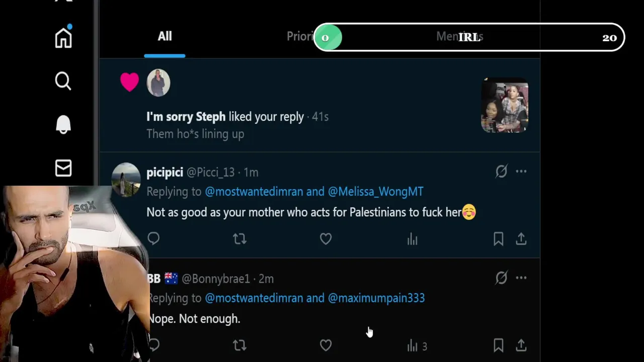This screenshot has width=644, height=362.
Task: Bookmark picipici's reply
Action: click(498, 239)
